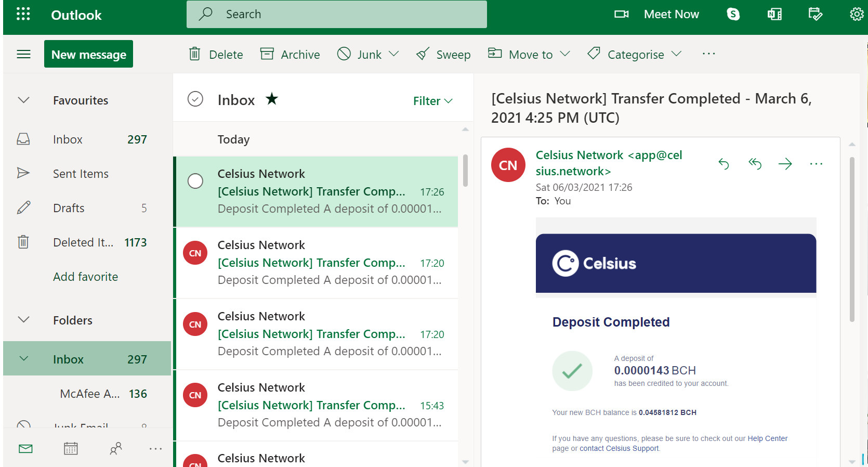Open Outlook settings gear
Image resolution: width=868 pixels, height=467 pixels.
pos(857,14)
